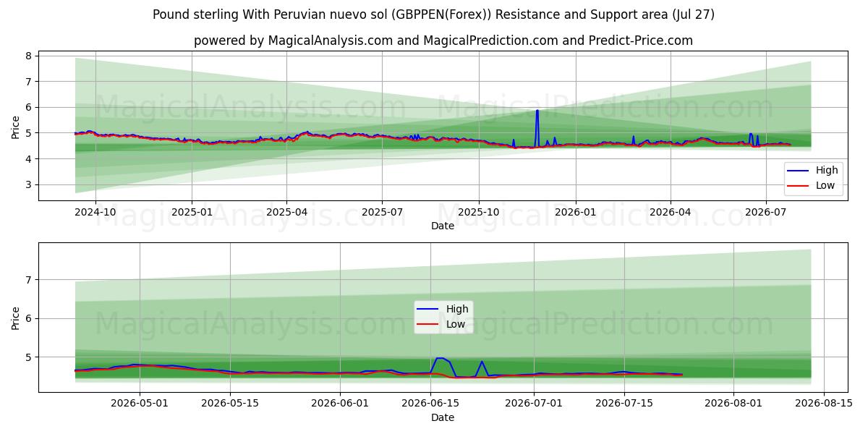Click the '2026-08-15' tick label on lower chart
868x434 pixels.
tap(824, 404)
